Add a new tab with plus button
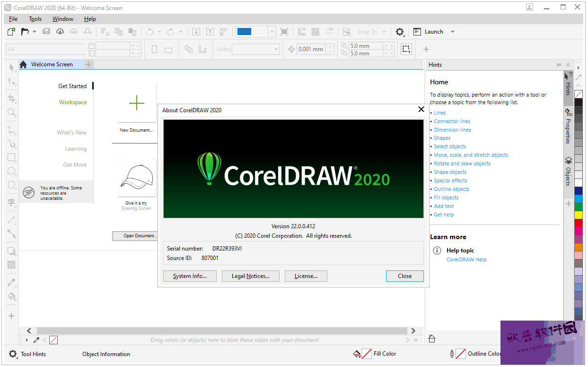The height and width of the screenshot is (367, 588). point(88,64)
